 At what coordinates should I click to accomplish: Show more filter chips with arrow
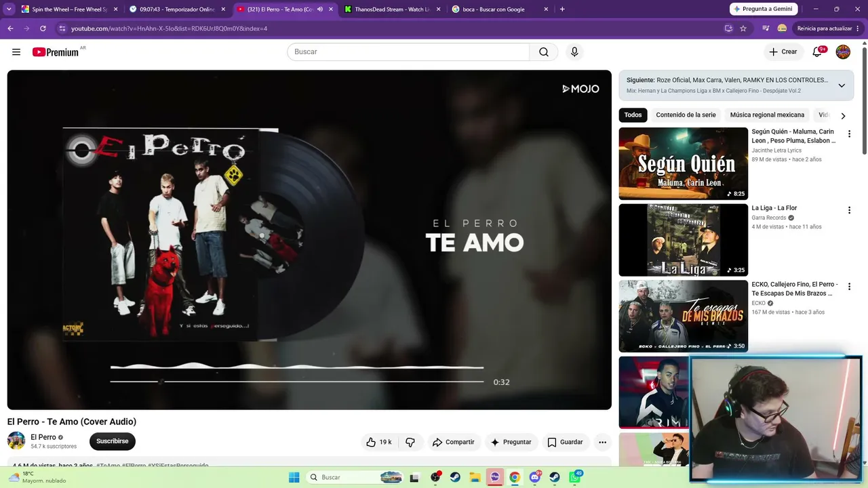coord(843,115)
